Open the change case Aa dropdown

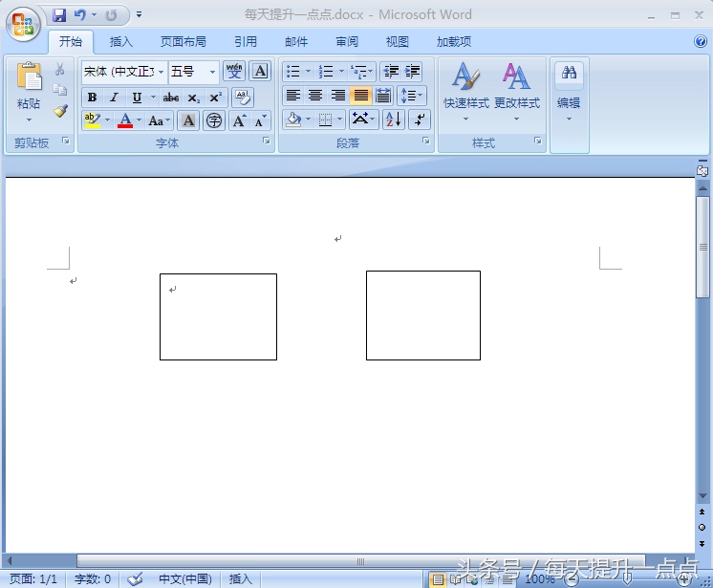(160, 120)
